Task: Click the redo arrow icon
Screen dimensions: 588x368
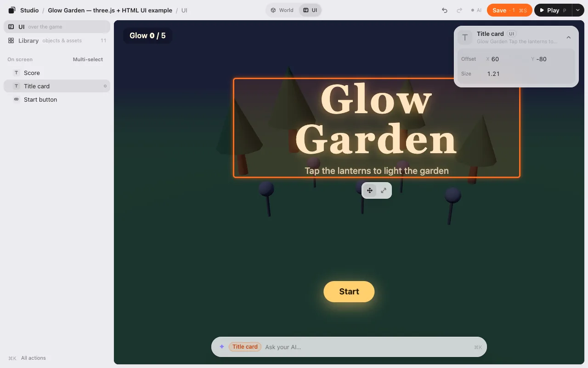Action: click(459, 10)
